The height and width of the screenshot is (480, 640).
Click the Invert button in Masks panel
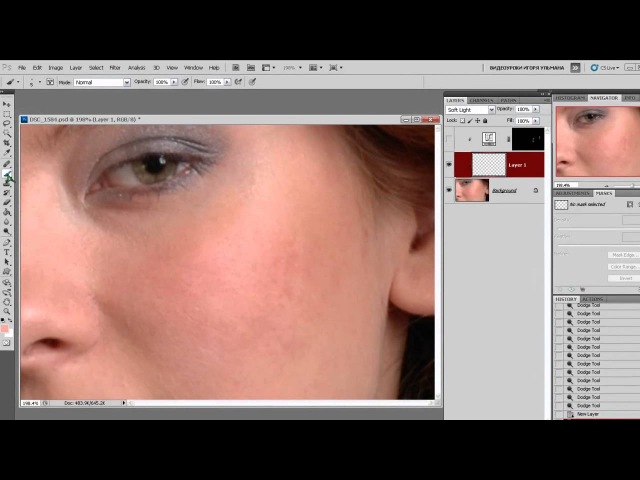(623, 278)
